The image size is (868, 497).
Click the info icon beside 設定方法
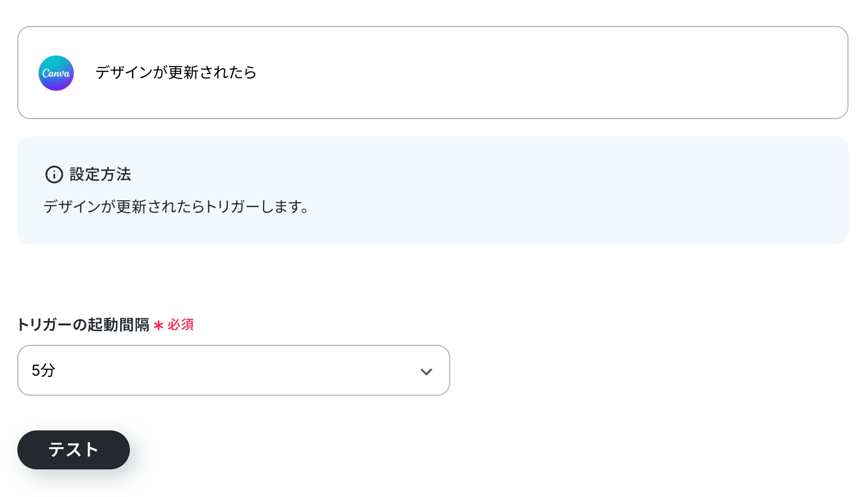54,174
